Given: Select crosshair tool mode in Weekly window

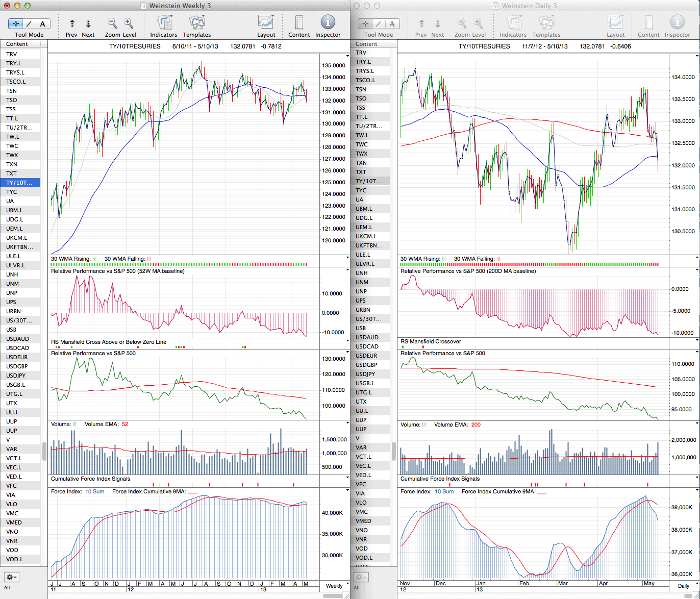Looking at the screenshot, I should pyautogui.click(x=16, y=23).
